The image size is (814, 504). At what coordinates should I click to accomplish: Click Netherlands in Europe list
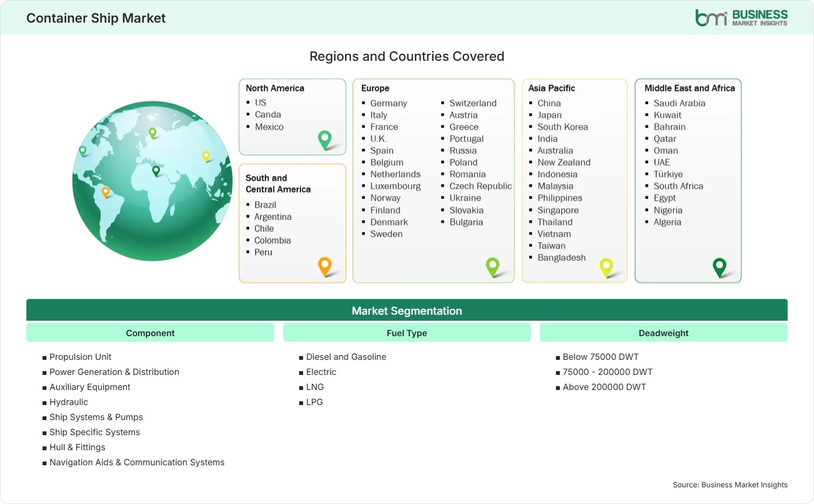[x=396, y=174]
